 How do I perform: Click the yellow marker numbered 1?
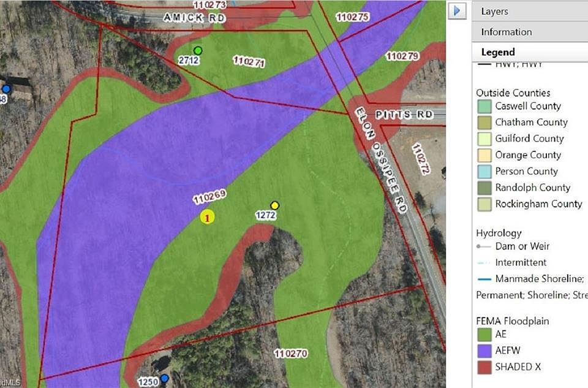[x=208, y=216]
